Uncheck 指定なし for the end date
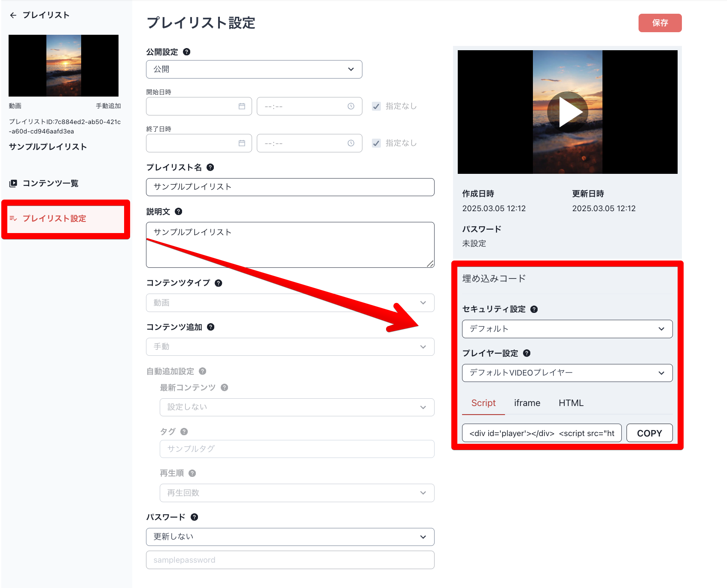 pos(376,143)
